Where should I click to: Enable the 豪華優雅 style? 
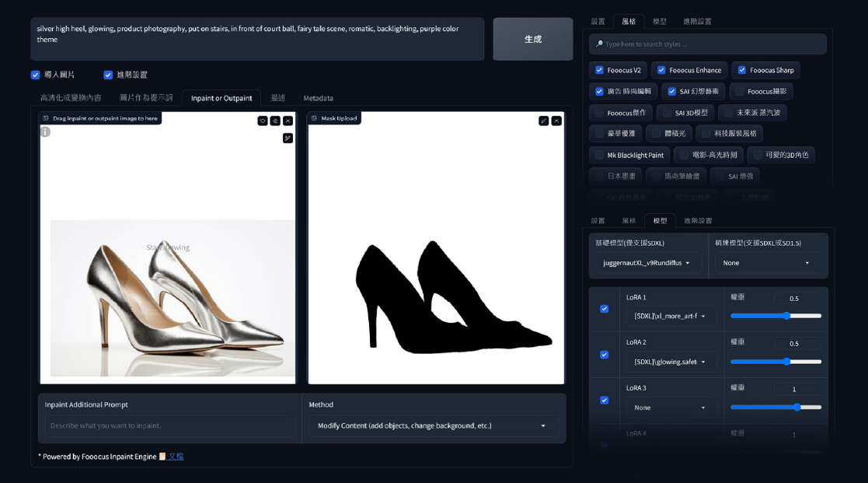(599, 134)
